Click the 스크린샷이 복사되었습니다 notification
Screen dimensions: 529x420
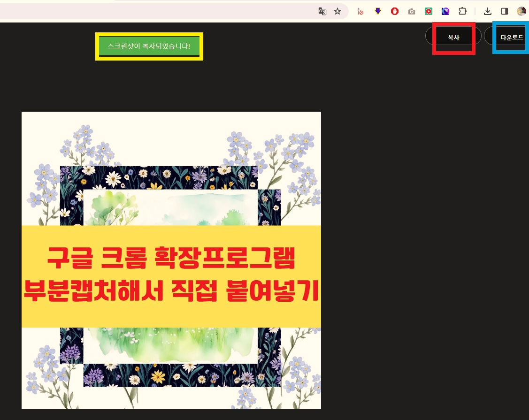tap(149, 46)
